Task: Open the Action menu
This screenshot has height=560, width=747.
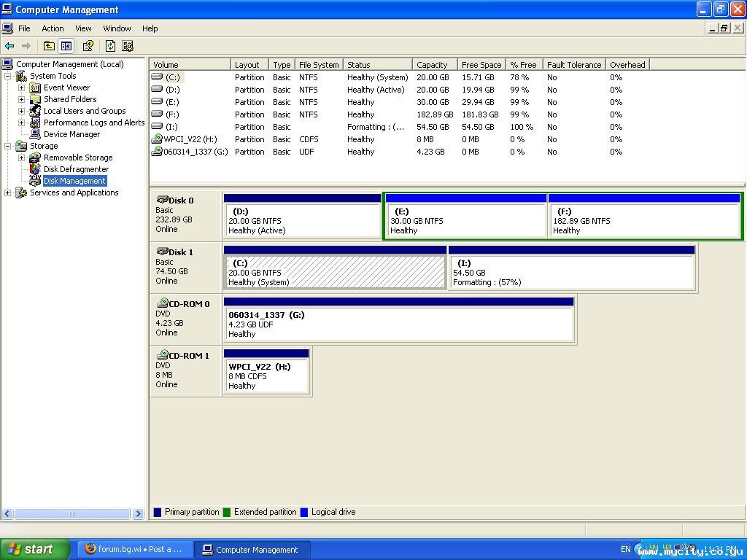Action: pos(53,28)
